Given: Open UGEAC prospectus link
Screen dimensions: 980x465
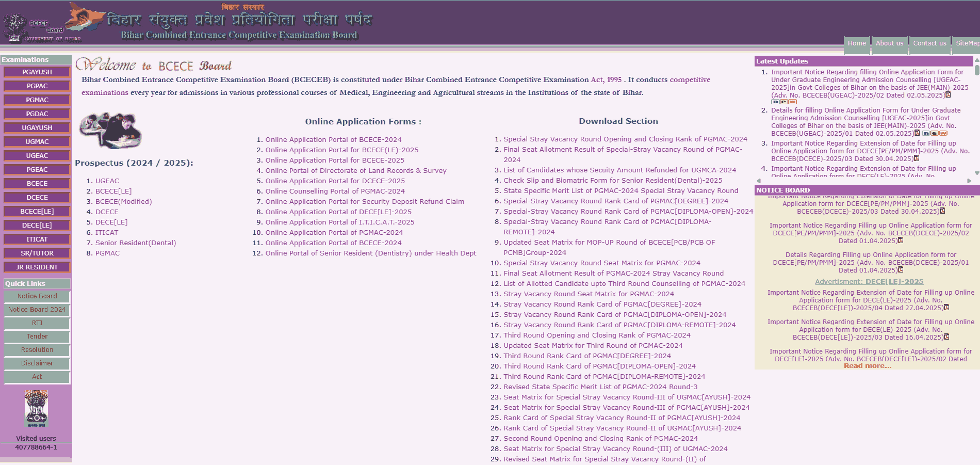Looking at the screenshot, I should 107,181.
